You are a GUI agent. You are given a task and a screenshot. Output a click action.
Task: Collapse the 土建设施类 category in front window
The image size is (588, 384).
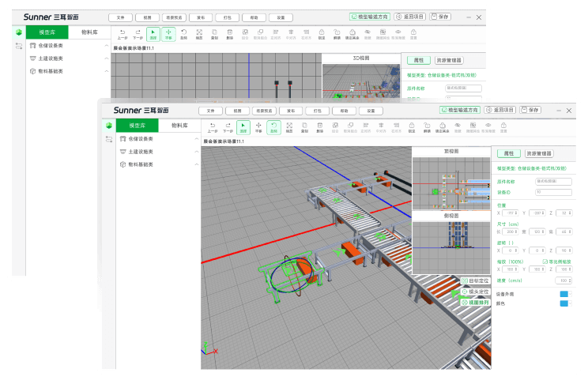(197, 152)
